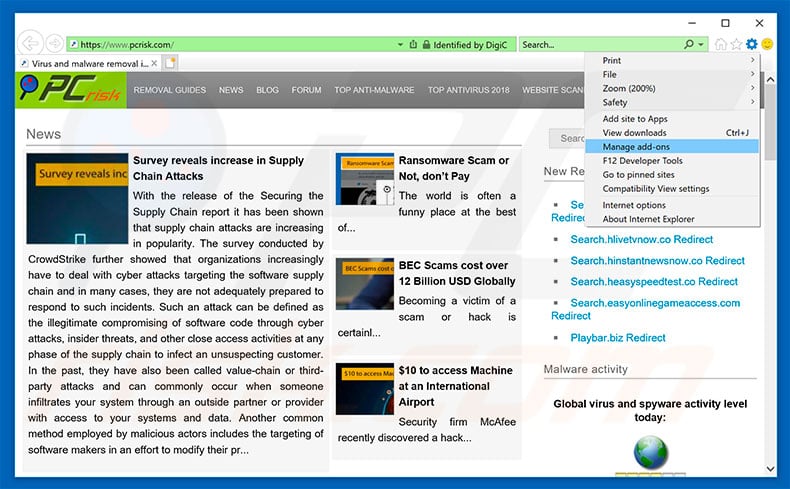Click the Forward navigation arrow
The image size is (790, 489).
point(54,44)
